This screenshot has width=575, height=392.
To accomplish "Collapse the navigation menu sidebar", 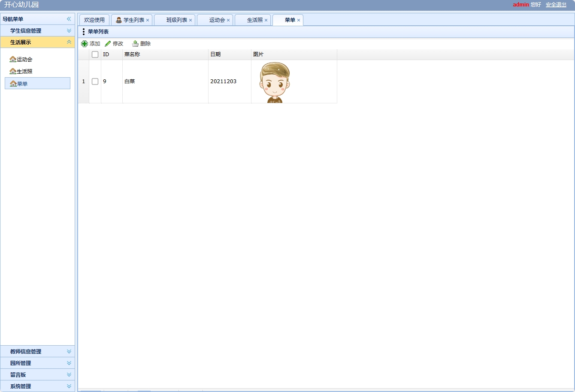I will tap(69, 19).
